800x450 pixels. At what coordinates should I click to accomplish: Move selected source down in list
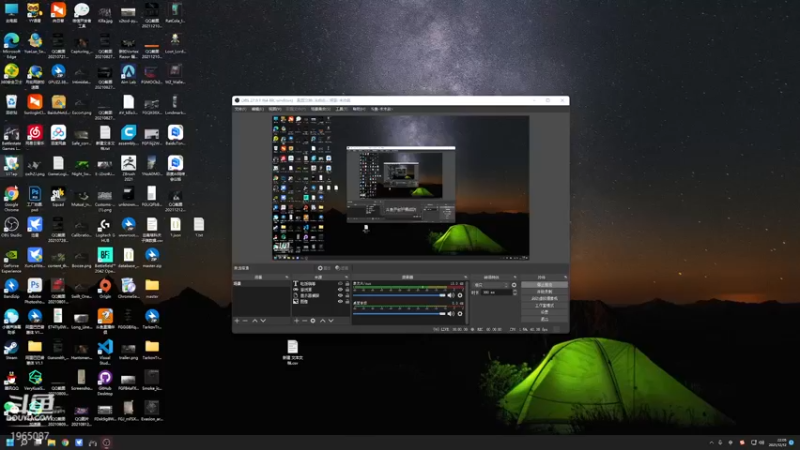point(331,320)
